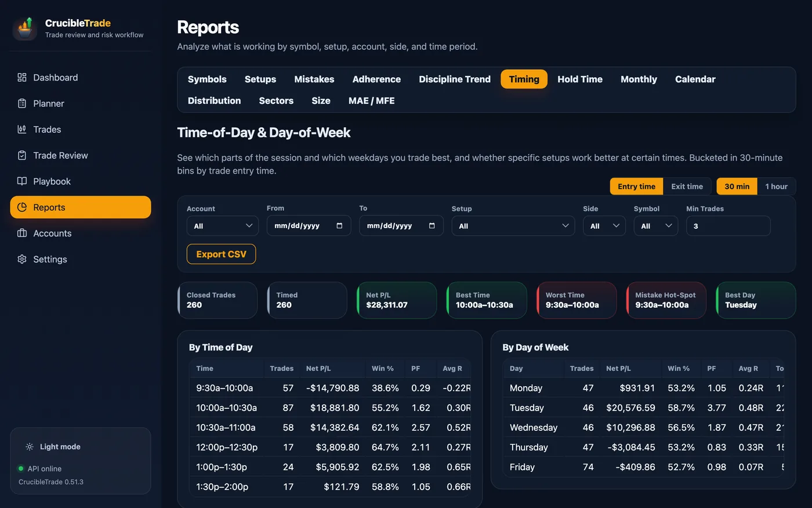812x508 pixels.
Task: Switch to the Hold Time tab
Action: [580, 79]
